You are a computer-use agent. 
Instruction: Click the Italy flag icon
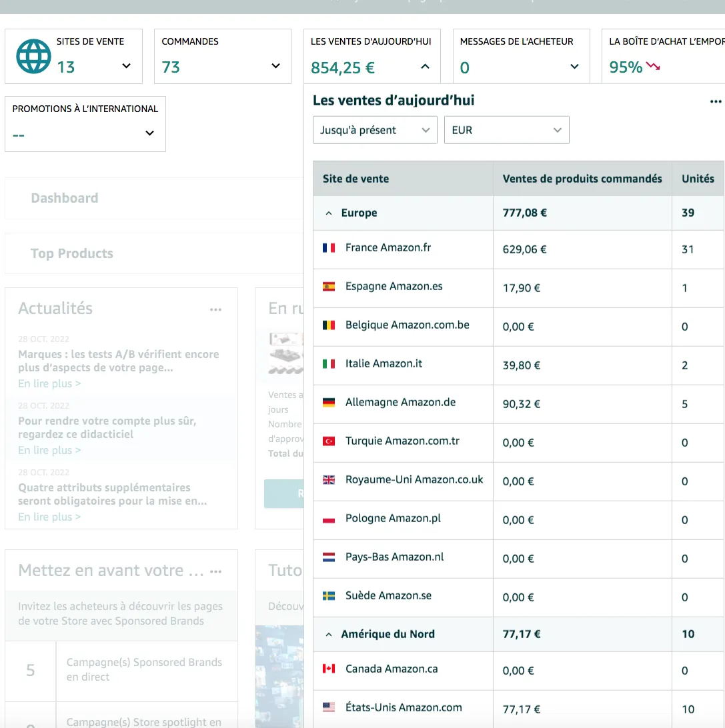tap(329, 363)
